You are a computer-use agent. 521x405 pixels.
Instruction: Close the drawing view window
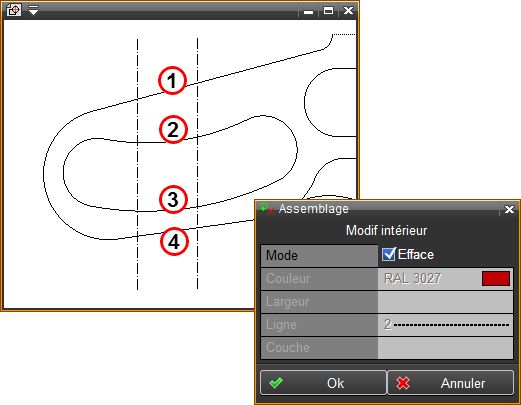348,11
